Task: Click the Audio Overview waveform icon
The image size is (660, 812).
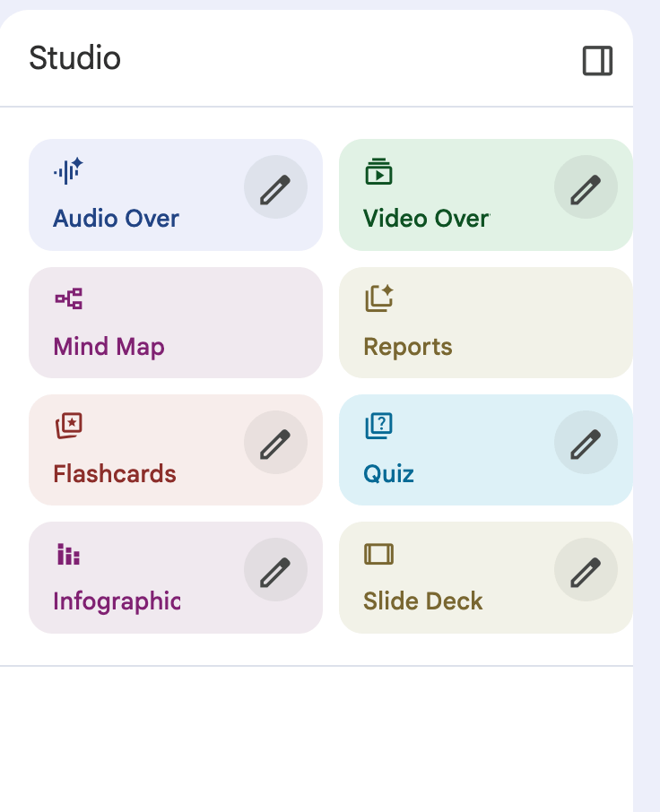Action: point(68,170)
